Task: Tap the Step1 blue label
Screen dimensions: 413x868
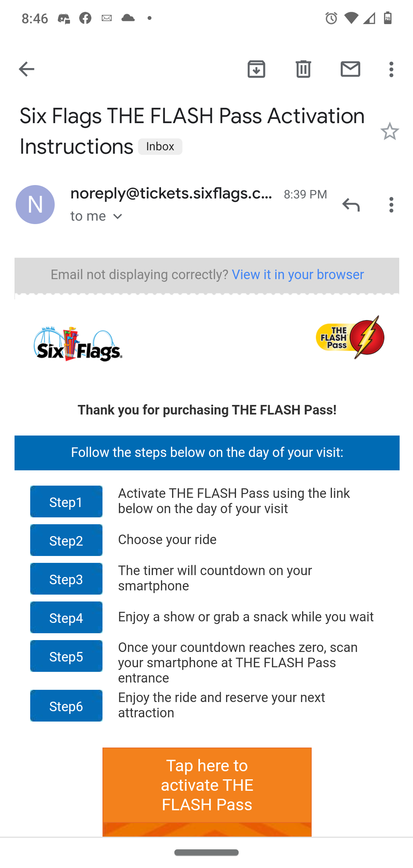Action: 66,502
